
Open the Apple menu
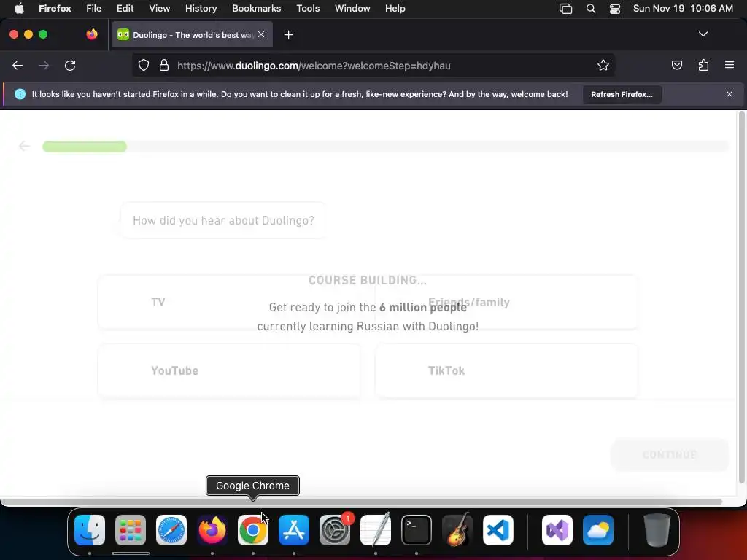point(19,8)
